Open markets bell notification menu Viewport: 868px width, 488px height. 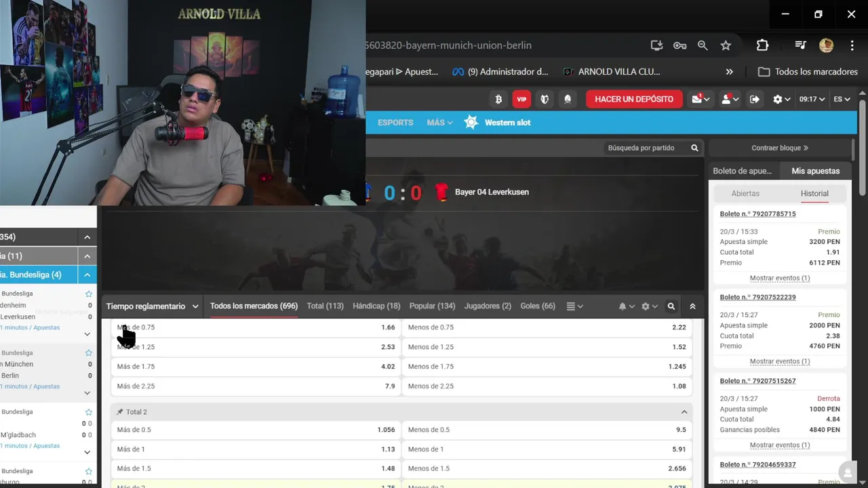(626, 306)
